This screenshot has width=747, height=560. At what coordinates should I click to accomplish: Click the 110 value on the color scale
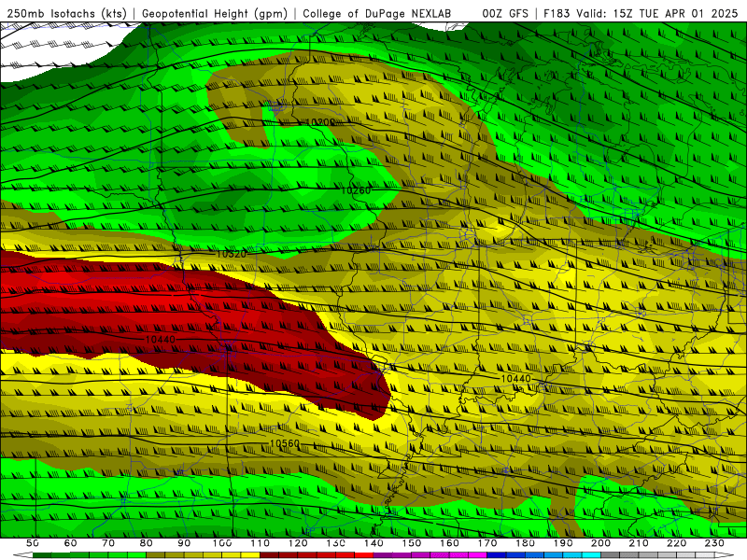(261, 543)
